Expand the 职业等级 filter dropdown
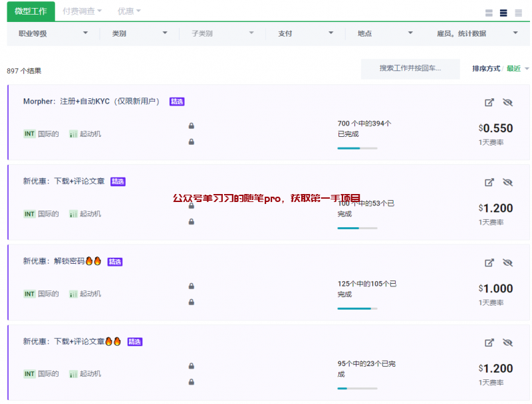532x404 pixels. 53,33
